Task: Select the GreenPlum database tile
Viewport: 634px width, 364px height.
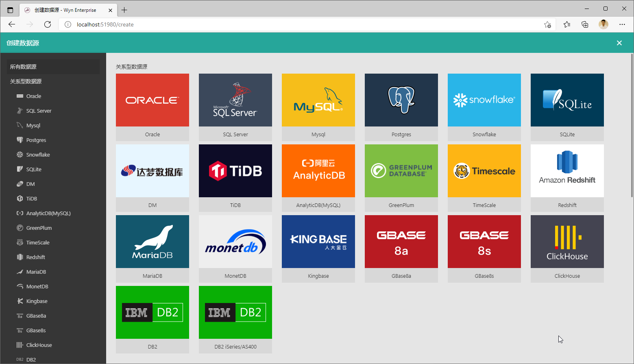Action: 401,178
